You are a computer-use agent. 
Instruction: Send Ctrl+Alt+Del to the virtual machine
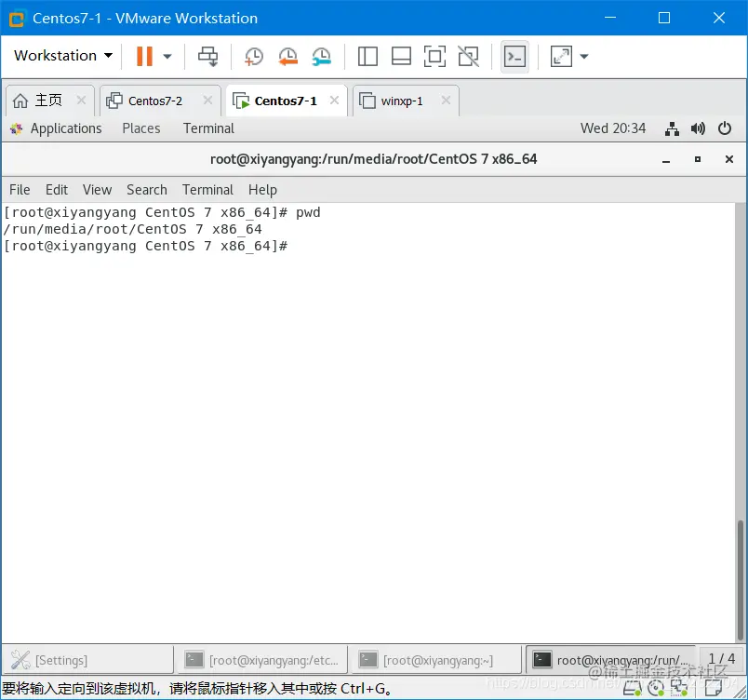(208, 56)
